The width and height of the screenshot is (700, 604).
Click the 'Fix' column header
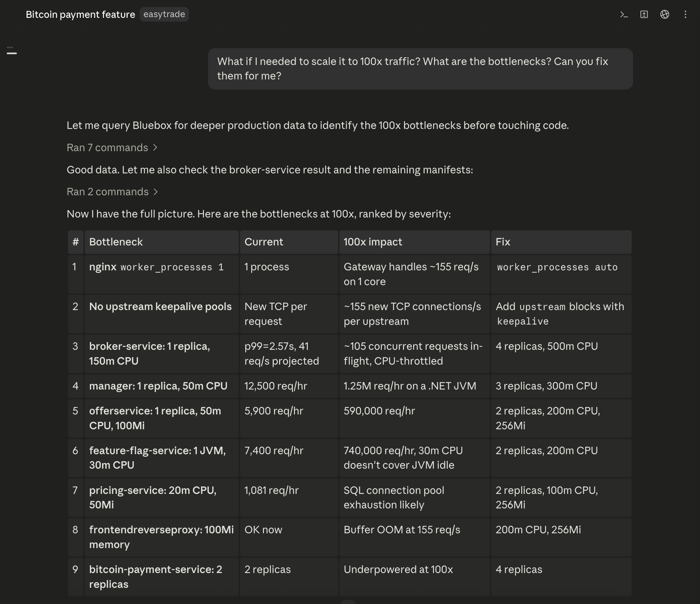tap(561, 242)
